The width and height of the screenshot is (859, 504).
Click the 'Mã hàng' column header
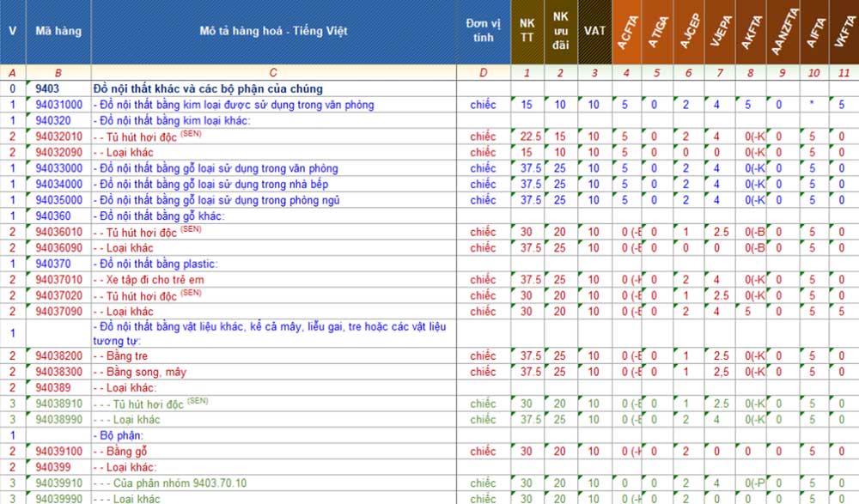click(58, 32)
